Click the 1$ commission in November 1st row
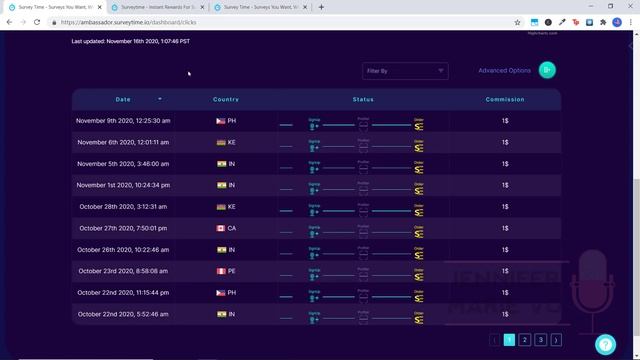This screenshot has height=360, width=640. tap(505, 185)
